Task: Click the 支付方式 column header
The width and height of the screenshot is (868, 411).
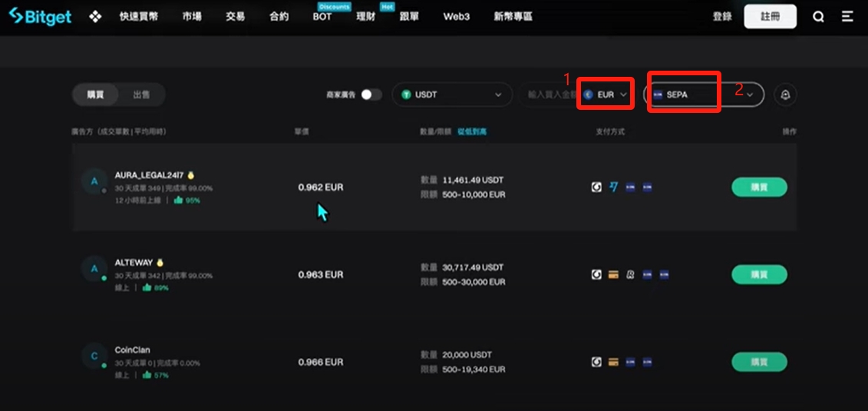Action: [610, 132]
